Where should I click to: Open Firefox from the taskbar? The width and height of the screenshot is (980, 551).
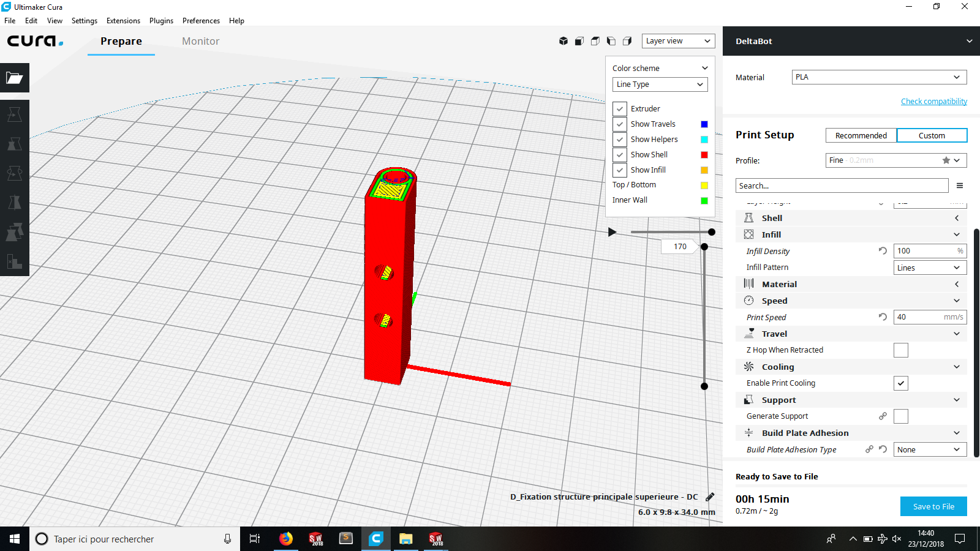coord(285,539)
